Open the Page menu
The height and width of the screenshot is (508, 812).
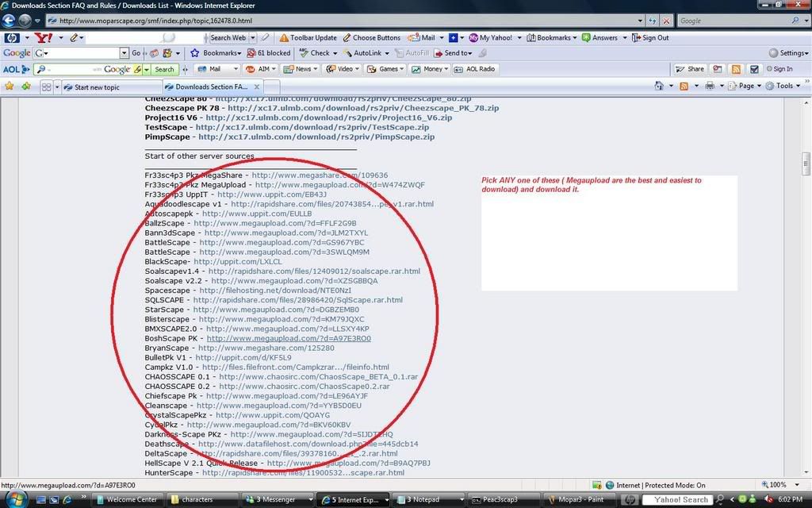coord(745,86)
